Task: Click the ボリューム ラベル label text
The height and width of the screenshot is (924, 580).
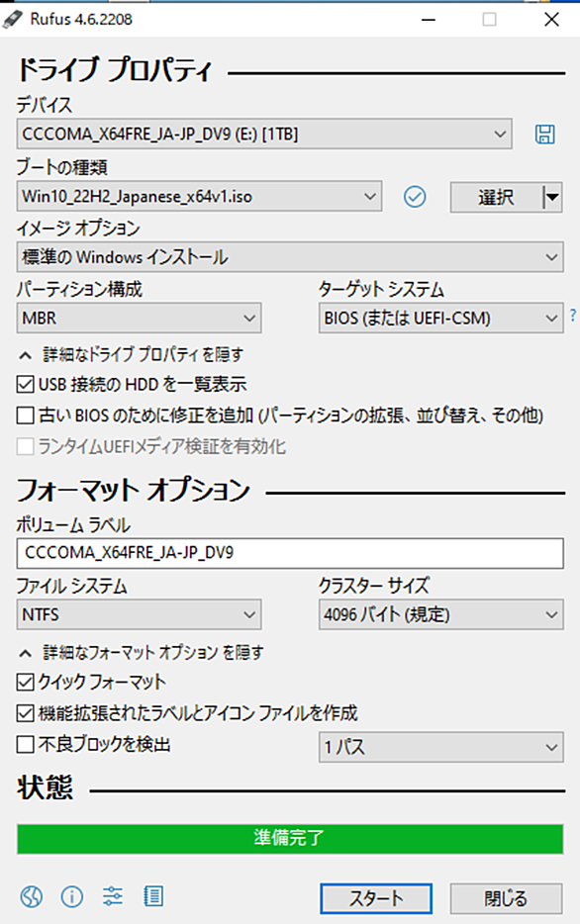Action: click(x=73, y=524)
